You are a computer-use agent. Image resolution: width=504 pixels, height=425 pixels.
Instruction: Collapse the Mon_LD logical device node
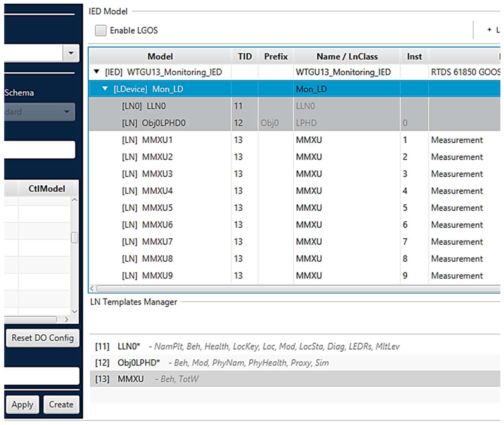pos(105,89)
